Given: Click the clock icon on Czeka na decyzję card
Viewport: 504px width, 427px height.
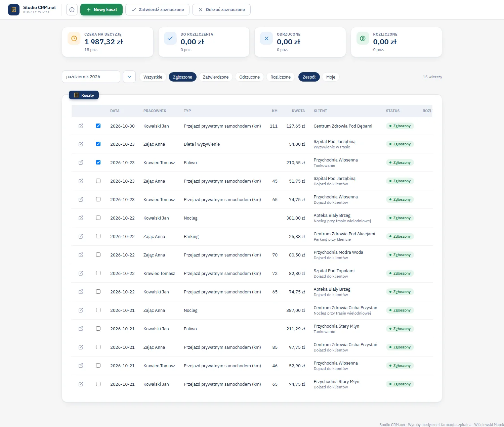Looking at the screenshot, I should (x=74, y=39).
